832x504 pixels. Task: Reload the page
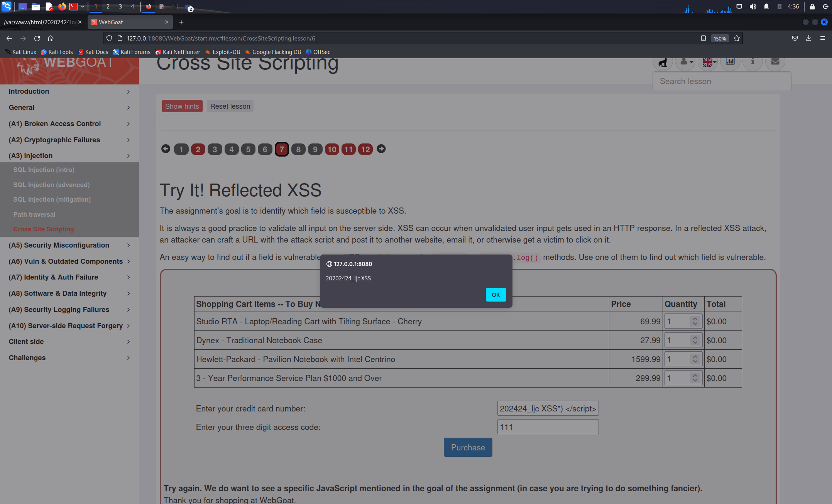(x=37, y=38)
